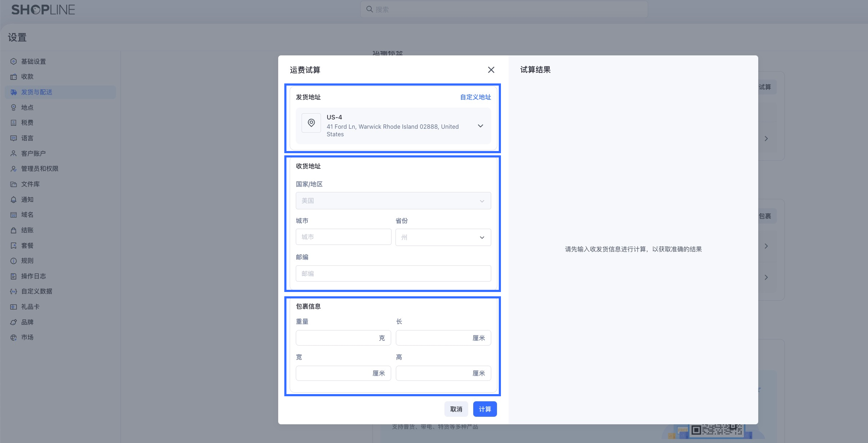This screenshot has height=443, width=868.
Task: Click the 基础设置 gear icon in sidebar
Action: point(13,61)
